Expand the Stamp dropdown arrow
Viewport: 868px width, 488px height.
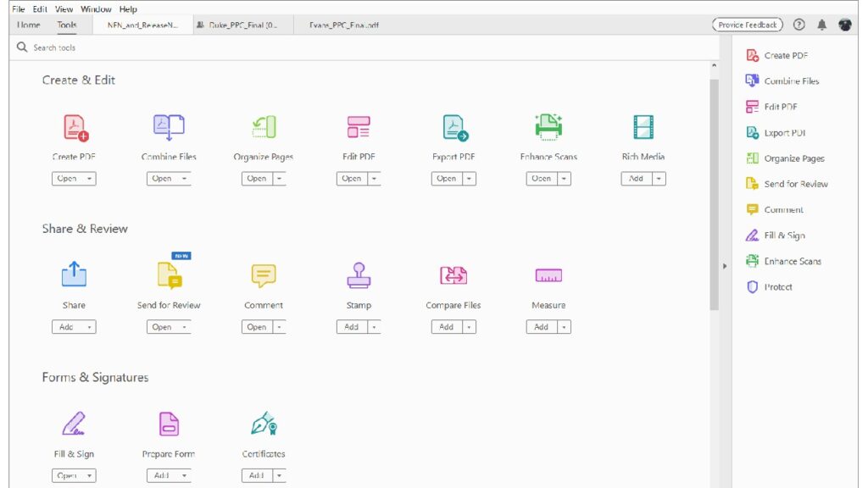374,327
